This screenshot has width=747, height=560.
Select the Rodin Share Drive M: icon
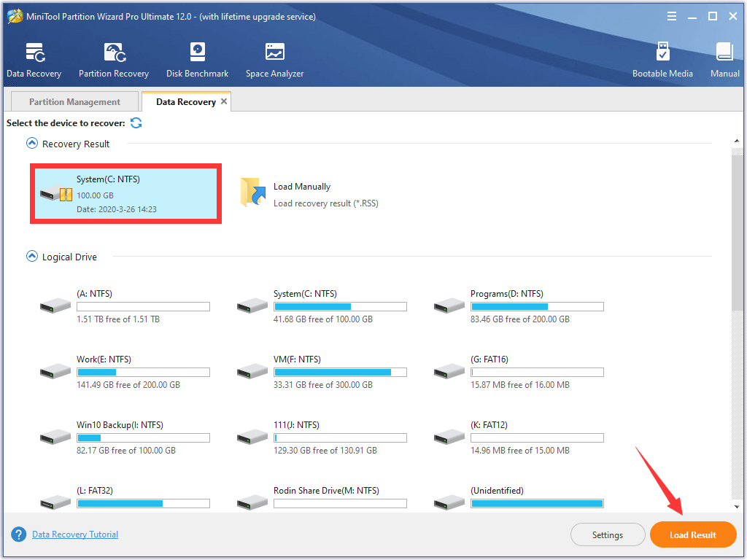click(x=252, y=502)
